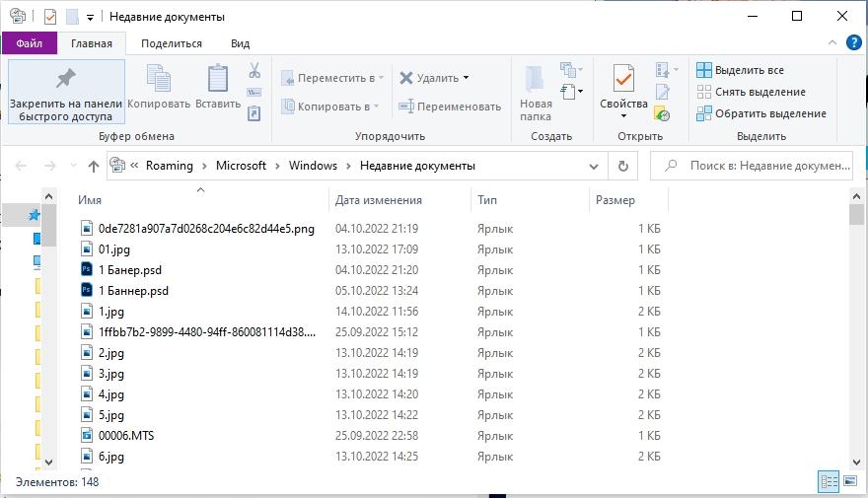Click the history icon in Открыть group
868x498 pixels.
(x=662, y=113)
